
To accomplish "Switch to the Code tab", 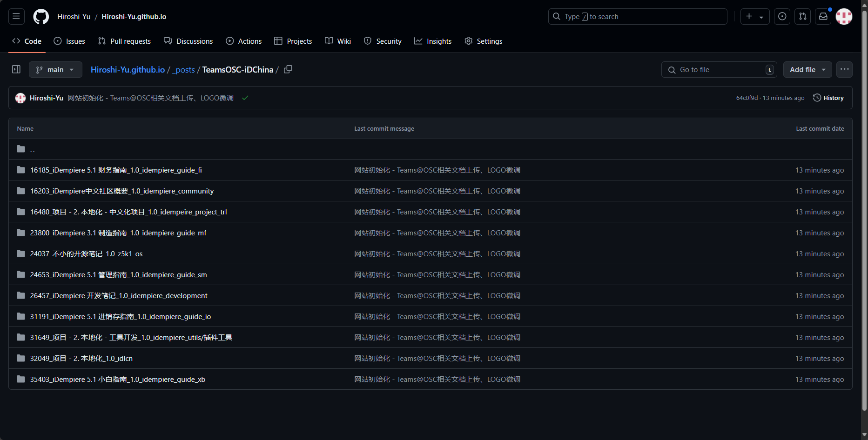I will [27, 41].
